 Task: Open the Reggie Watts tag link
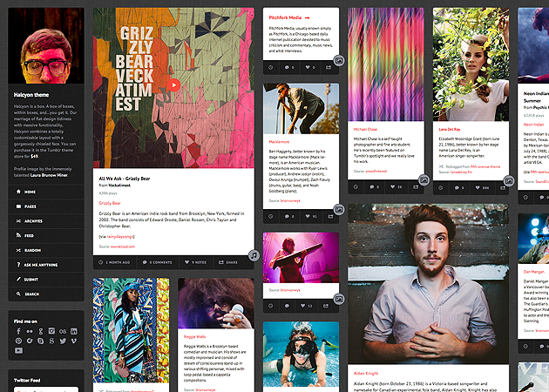[x=195, y=335]
